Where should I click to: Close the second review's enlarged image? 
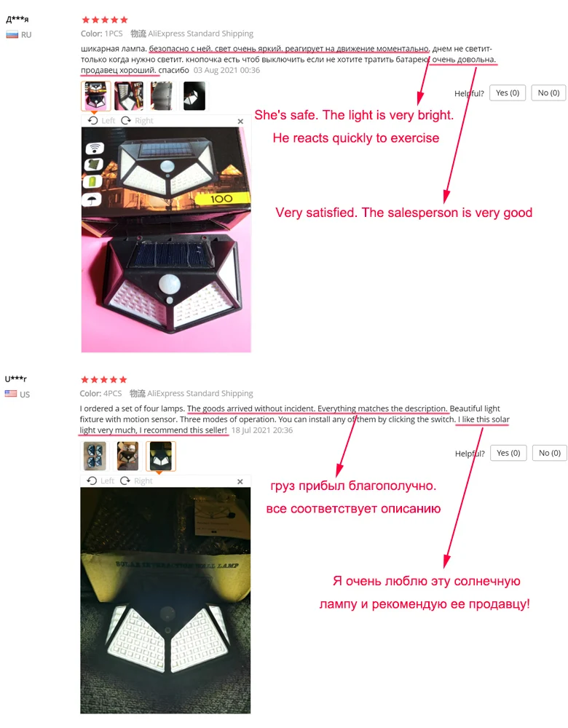(240, 481)
